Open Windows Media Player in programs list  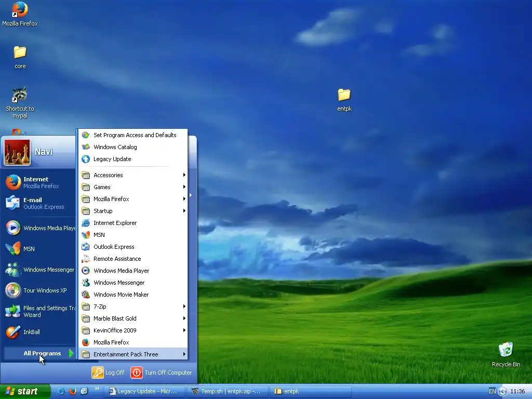(133, 270)
